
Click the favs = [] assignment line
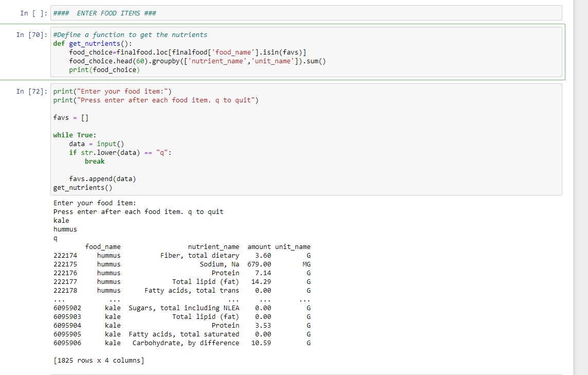[x=68, y=117]
